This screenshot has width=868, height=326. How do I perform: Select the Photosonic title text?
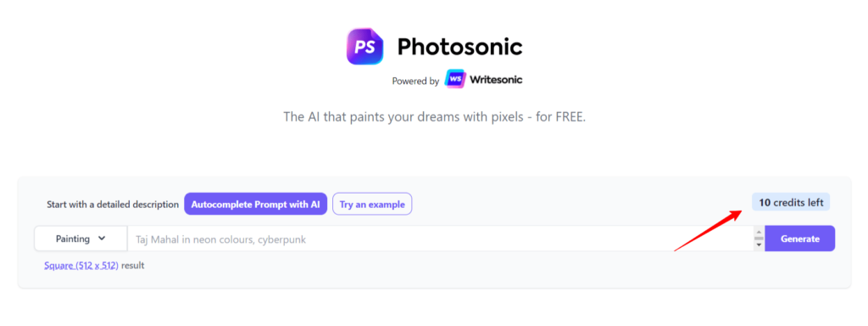tap(460, 47)
